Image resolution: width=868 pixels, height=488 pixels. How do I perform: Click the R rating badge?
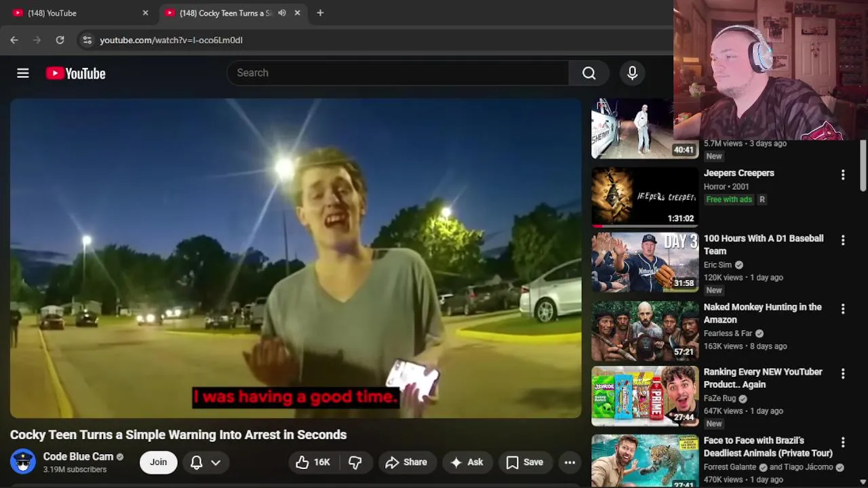pyautogui.click(x=762, y=199)
